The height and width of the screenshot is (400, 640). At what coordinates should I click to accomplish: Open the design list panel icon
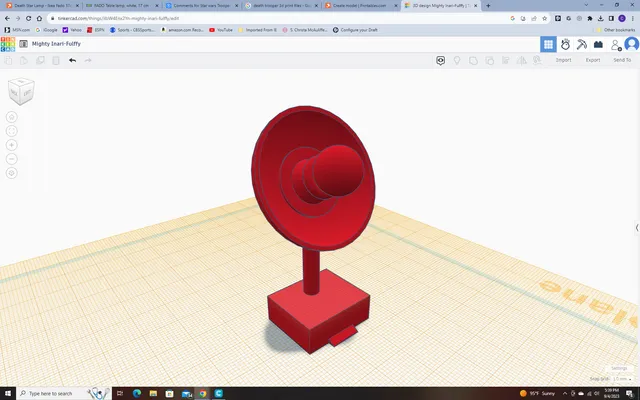coord(24,44)
